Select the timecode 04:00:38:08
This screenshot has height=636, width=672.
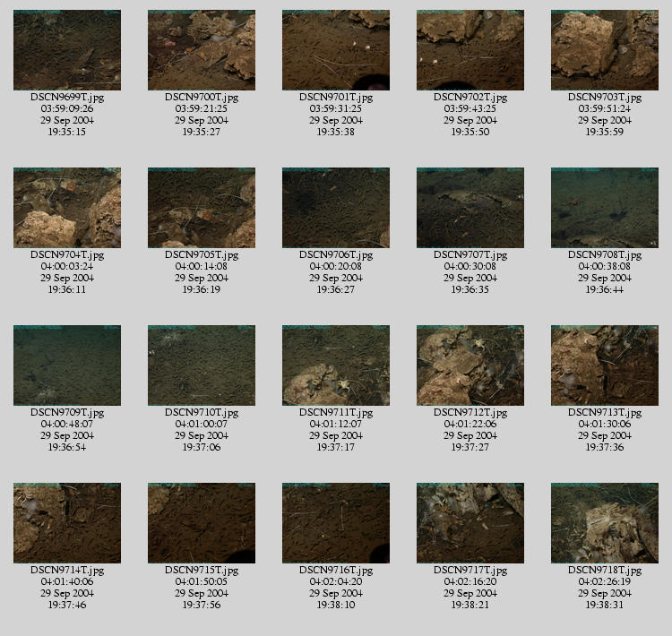(605, 266)
